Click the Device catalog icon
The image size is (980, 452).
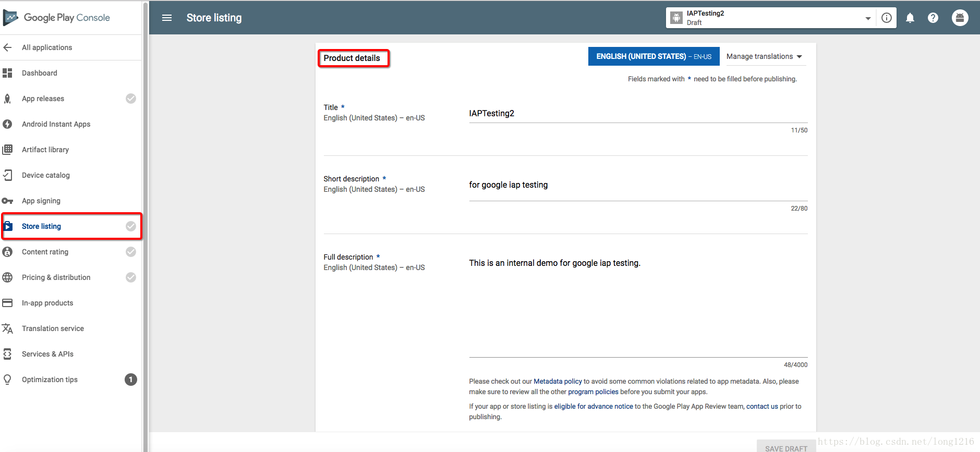coord(7,175)
